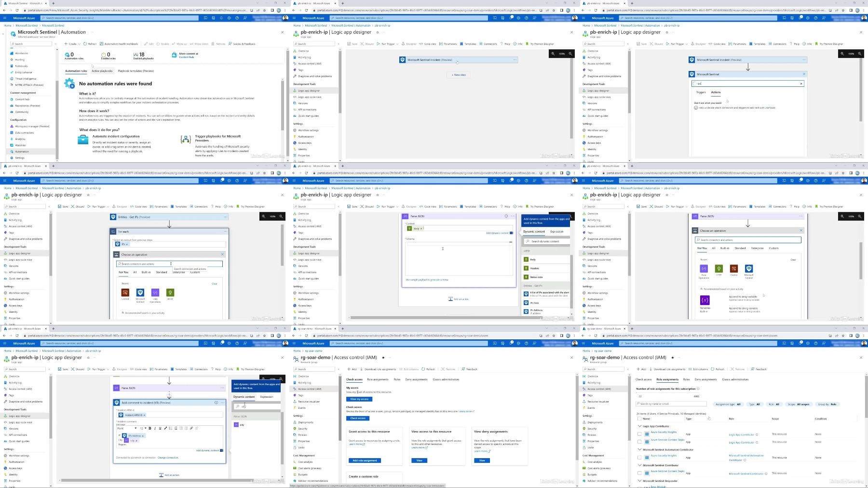
Task: Tick the select-all checkbox beside Name header
Action: click(x=639, y=418)
